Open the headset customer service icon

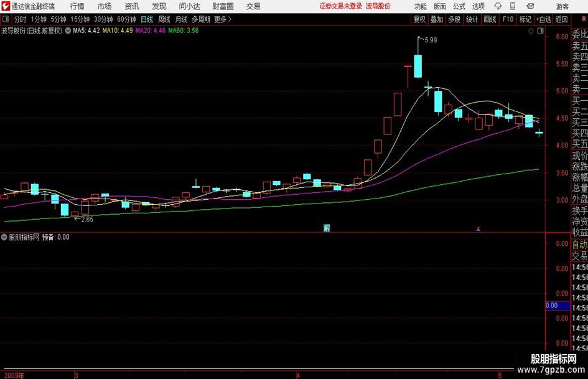(498, 6)
